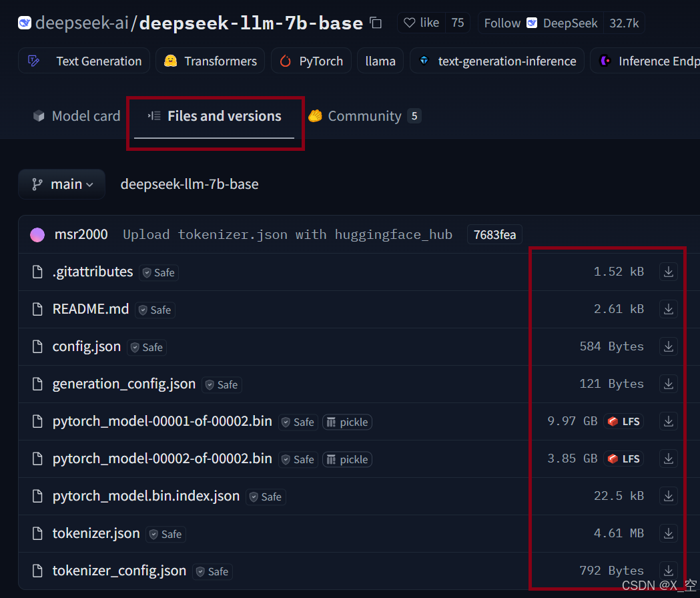This screenshot has height=598, width=700.
Task: Click pickle badge on pytorch_model-00001-of-00002.bin row
Action: (x=347, y=422)
